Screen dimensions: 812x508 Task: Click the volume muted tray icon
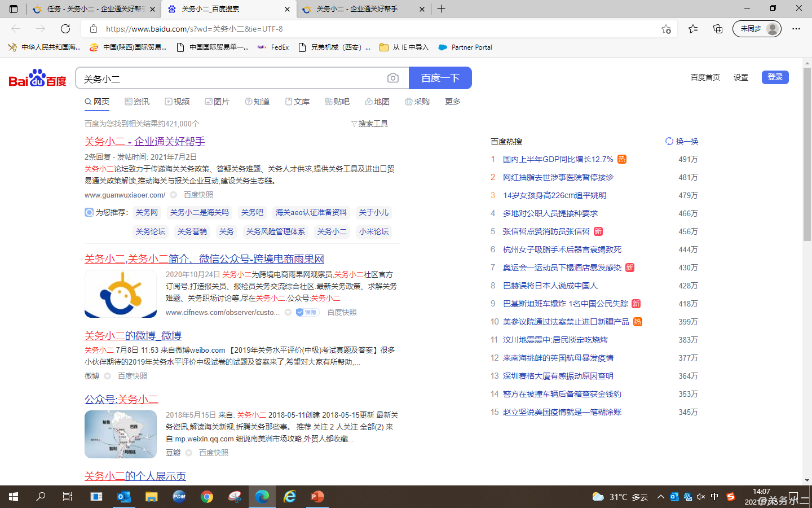point(701,497)
